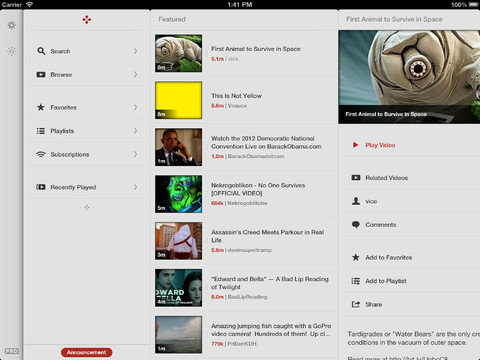Expand Recently Played with its chevron
Image resolution: width=480 pixels, height=360 pixels.
point(135,187)
